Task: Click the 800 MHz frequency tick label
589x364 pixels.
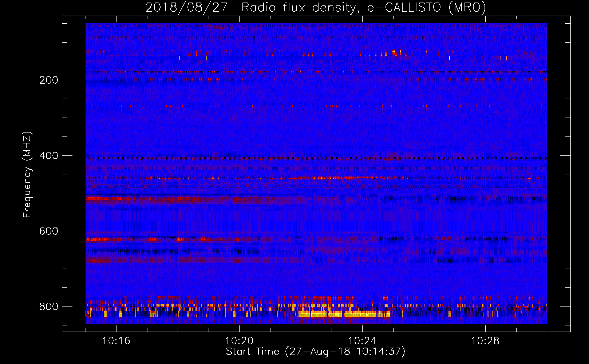Action: 49,306
